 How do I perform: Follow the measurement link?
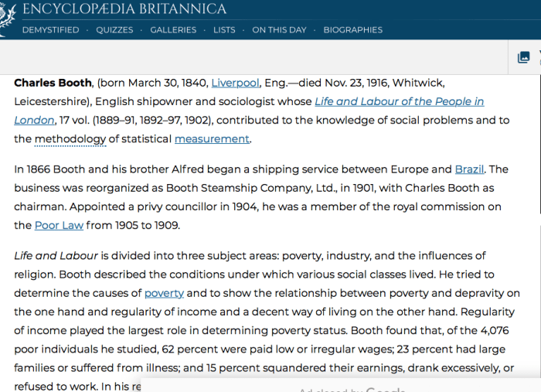[212, 139]
